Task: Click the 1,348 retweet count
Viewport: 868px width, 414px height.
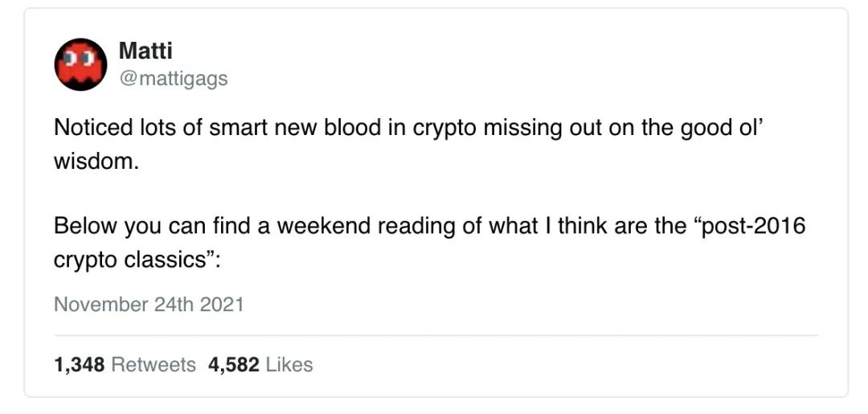Action: pyautogui.click(x=80, y=365)
